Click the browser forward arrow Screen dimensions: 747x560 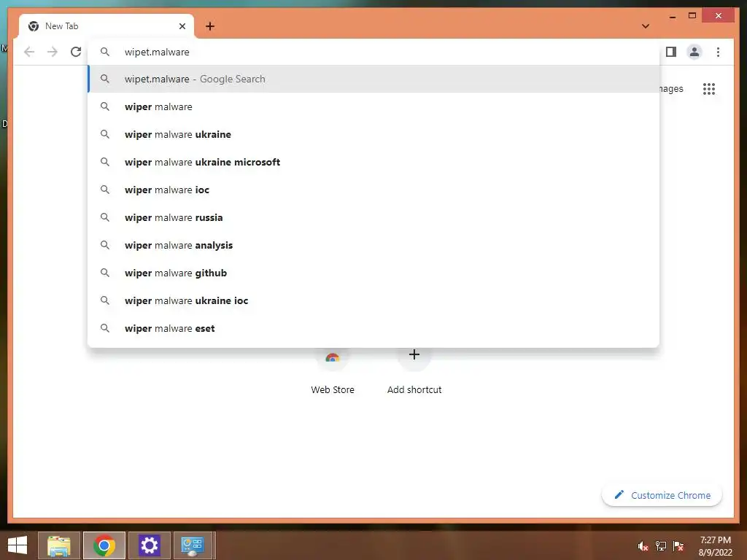(x=53, y=52)
